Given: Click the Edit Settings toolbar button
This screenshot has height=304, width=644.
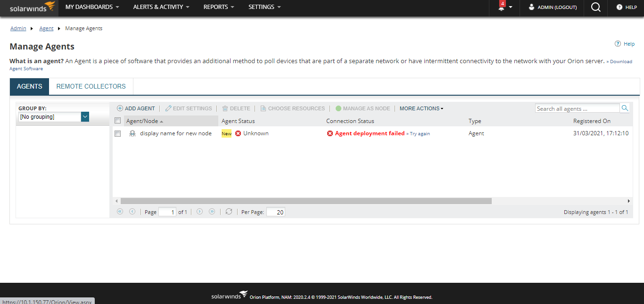Looking at the screenshot, I should 189,108.
